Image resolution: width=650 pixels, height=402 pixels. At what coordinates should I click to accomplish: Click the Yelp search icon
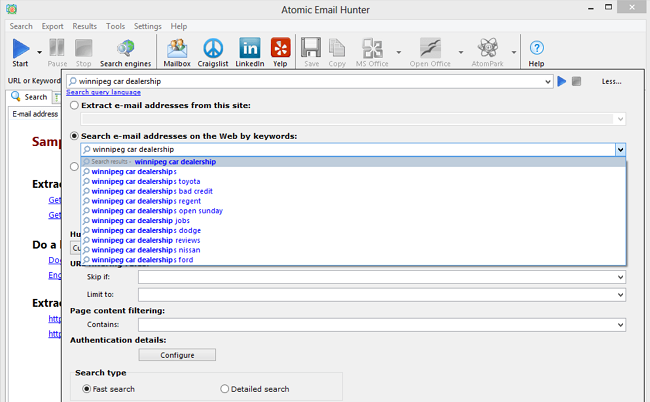[281, 50]
